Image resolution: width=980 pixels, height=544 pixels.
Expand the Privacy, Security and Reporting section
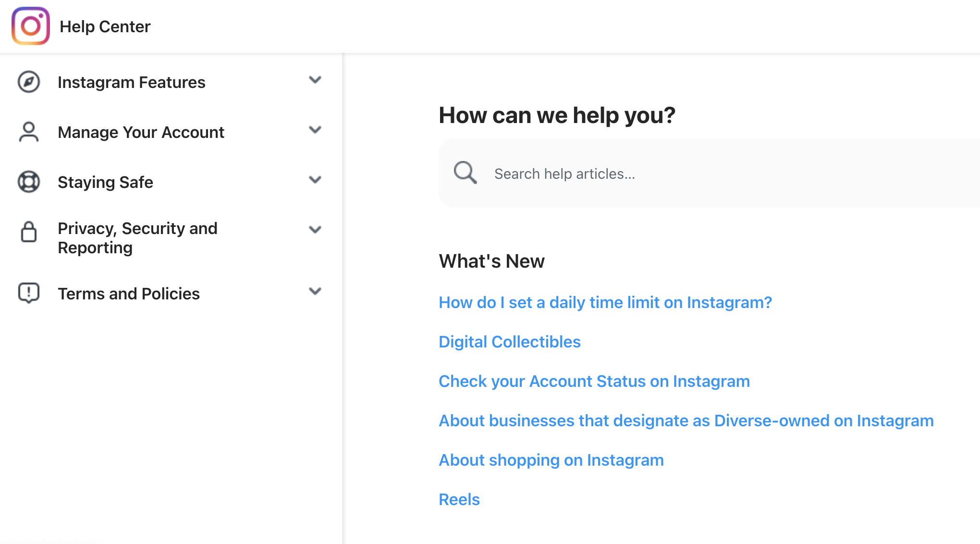coord(315,230)
